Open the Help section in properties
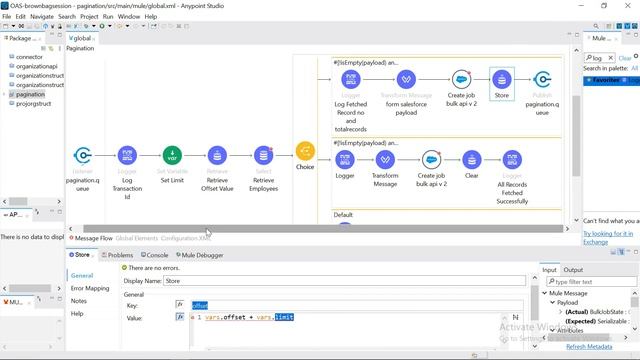Image resolution: width=640 pixels, height=360 pixels. (x=77, y=313)
